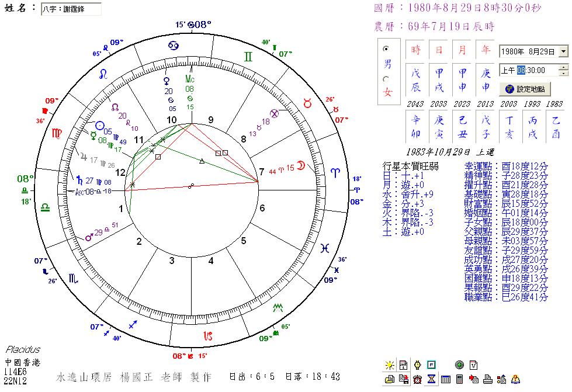The image size is (572, 392).
Task: Click the wristwatch icon
Action: [417, 365]
